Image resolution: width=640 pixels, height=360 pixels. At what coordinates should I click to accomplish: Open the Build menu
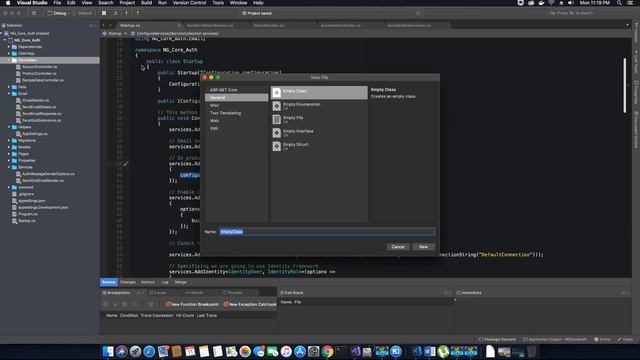[146, 3]
